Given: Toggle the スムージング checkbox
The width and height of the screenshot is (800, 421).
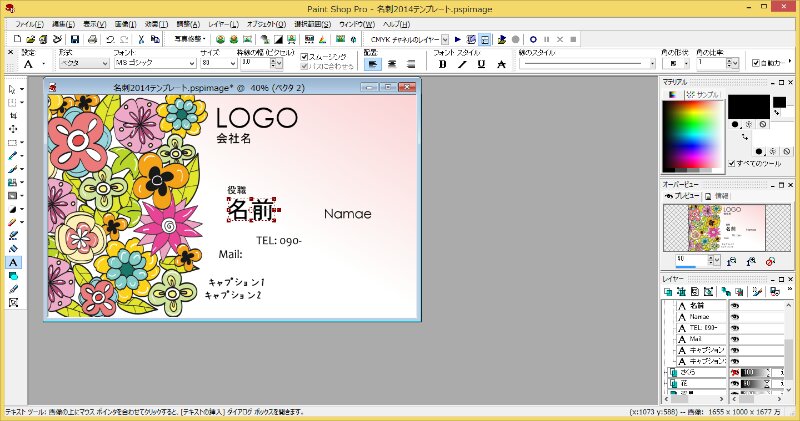Looking at the screenshot, I should tap(305, 57).
